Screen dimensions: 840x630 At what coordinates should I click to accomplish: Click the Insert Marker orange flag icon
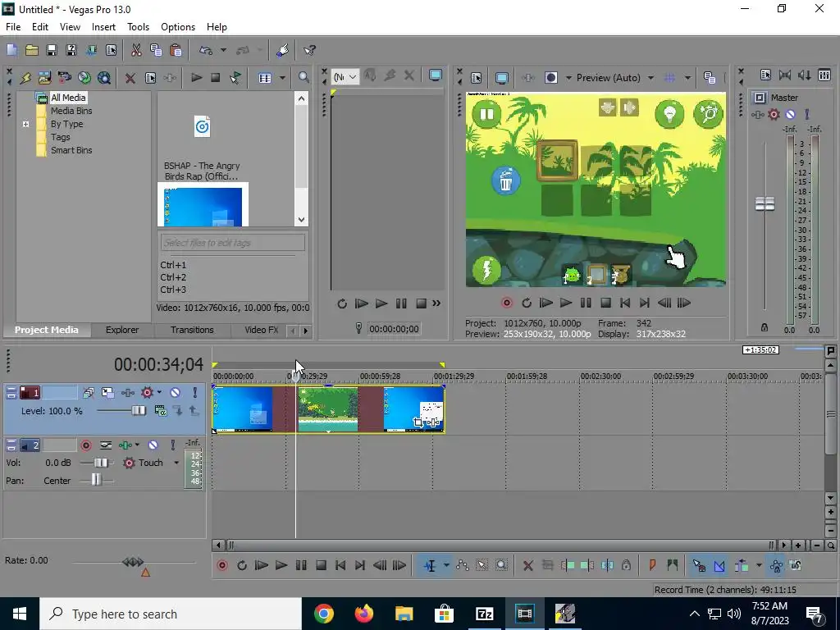[x=652, y=565]
